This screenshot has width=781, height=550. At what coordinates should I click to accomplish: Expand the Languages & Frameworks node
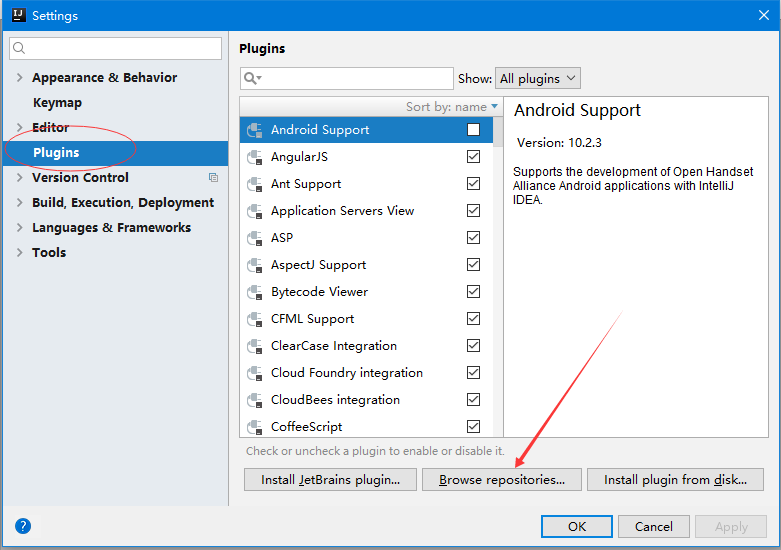(x=19, y=228)
